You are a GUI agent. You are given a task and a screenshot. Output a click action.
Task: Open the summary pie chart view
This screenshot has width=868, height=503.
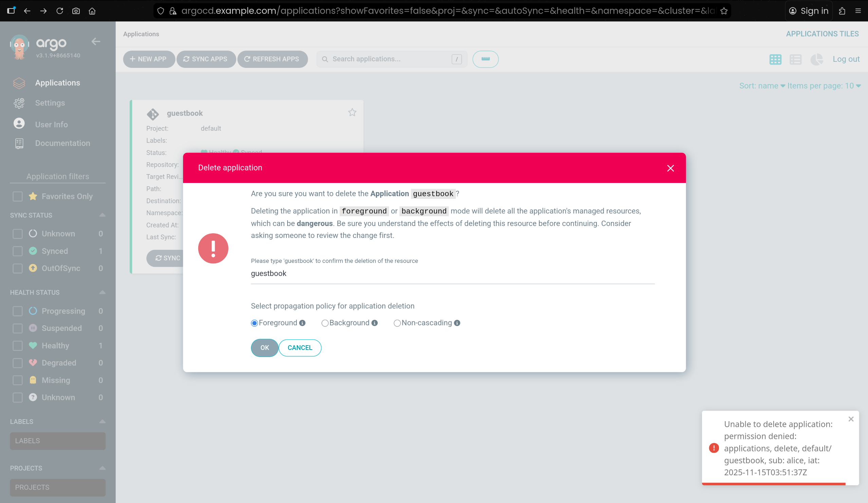pyautogui.click(x=816, y=59)
